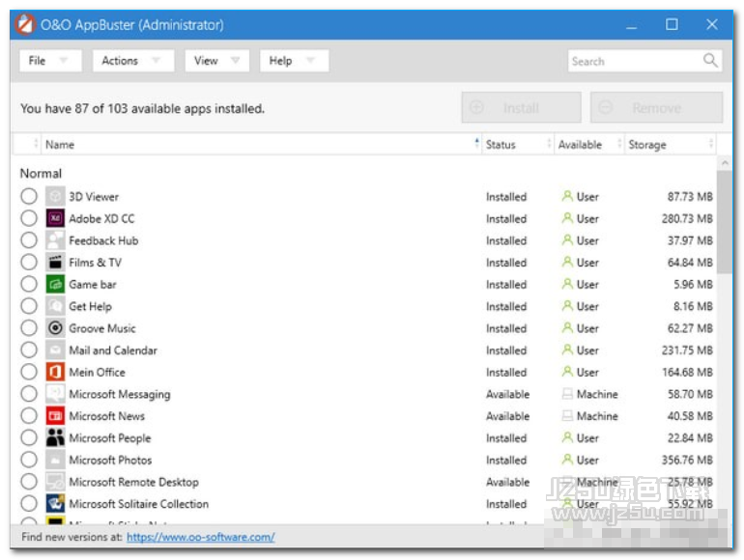Click the user icon in 3D Viewer row
The height and width of the screenshot is (560, 744).
(x=567, y=196)
